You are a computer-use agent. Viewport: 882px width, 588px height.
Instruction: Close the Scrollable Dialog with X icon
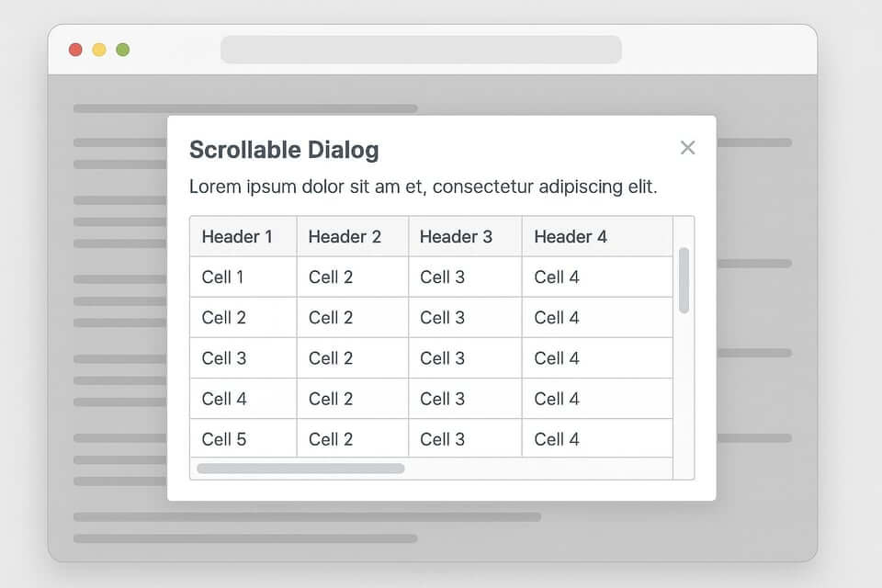[x=687, y=148]
